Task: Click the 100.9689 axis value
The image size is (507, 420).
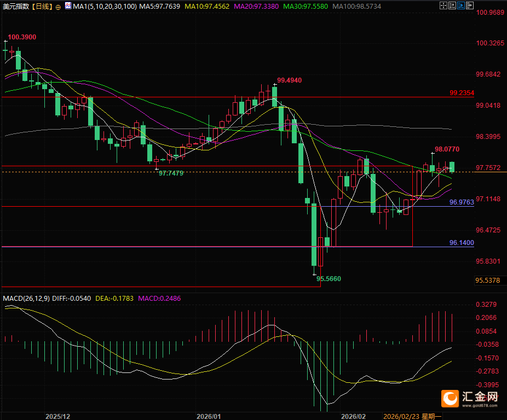Action: pyautogui.click(x=490, y=13)
